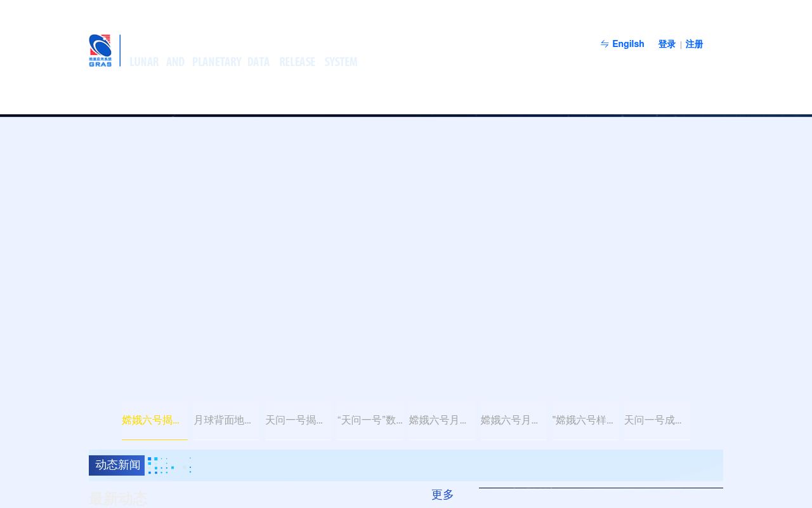Open the 注册 register link

coord(694,44)
